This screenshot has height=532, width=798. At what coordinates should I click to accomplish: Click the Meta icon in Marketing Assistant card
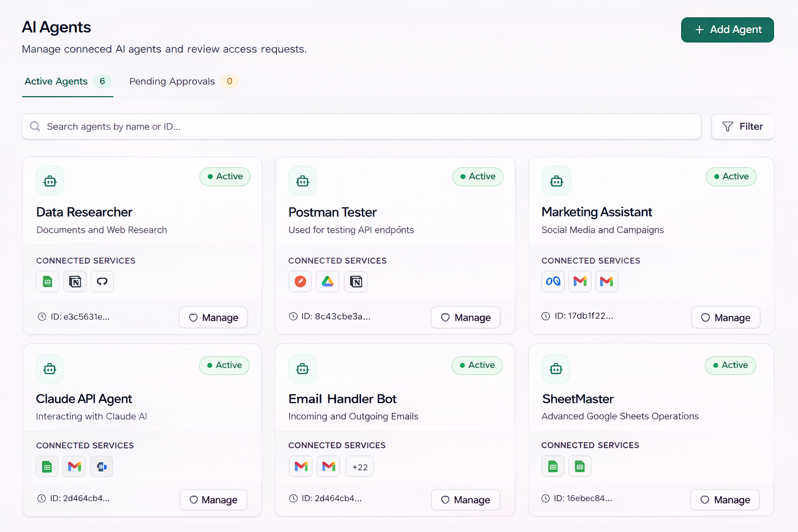pos(553,282)
